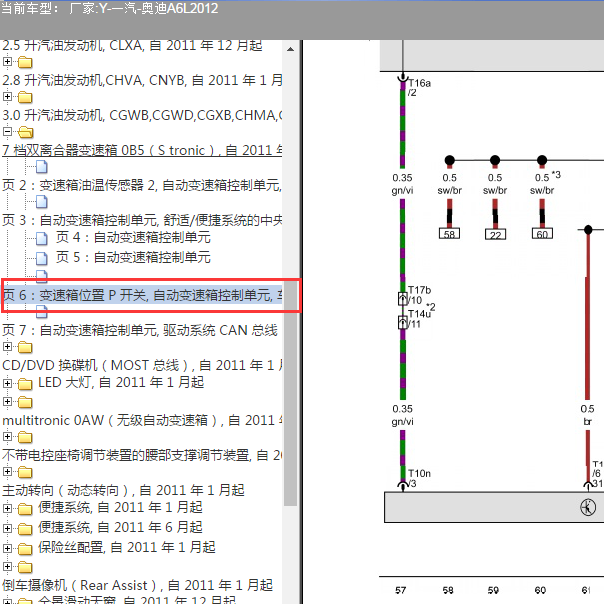This screenshot has width=604, height=604.
Task: Click the page icon above 页 2 变速箱油温传感器
Action: [x=42, y=167]
